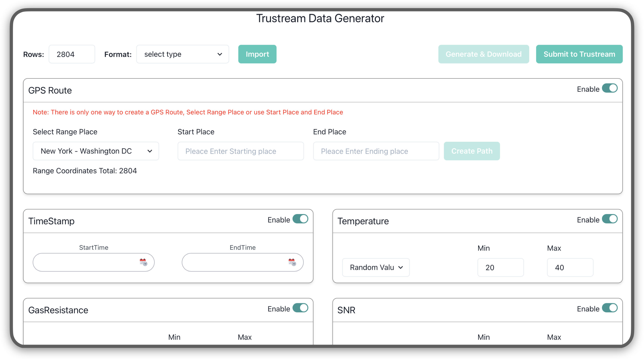
Task: Turn off the Temperature Enable switch
Action: 609,219
